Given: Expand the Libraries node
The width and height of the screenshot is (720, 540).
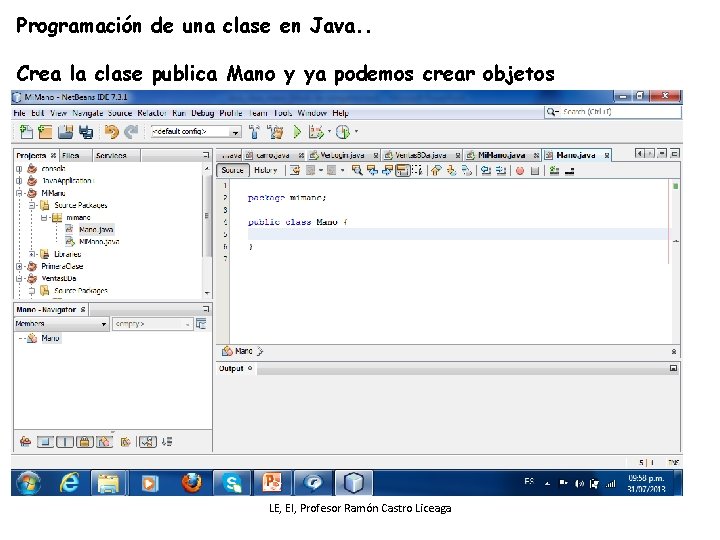Looking at the screenshot, I should tap(32, 254).
